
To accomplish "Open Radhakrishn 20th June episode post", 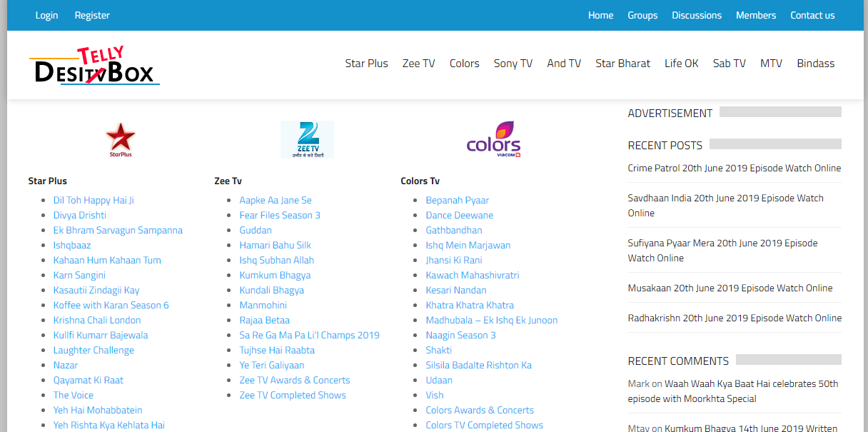I will click(734, 318).
